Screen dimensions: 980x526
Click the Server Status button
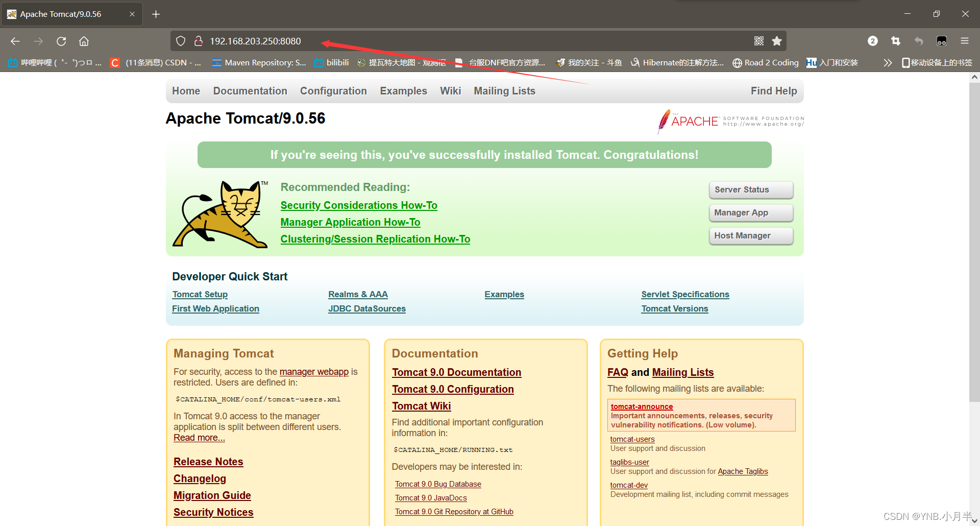[x=751, y=189]
